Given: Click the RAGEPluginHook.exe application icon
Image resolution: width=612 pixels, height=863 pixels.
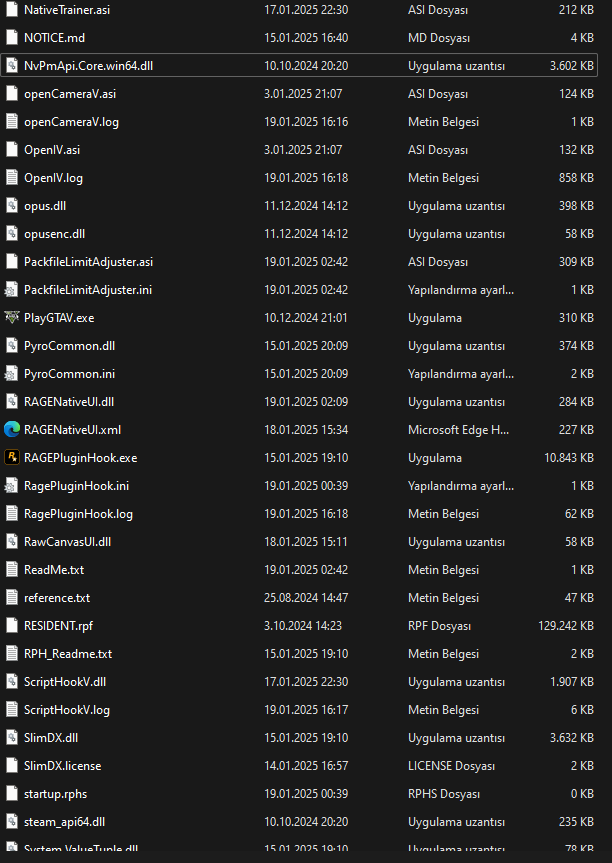Looking at the screenshot, I should 12,458.
